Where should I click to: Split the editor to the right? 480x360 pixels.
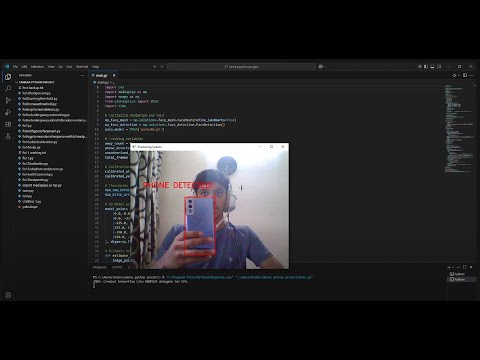click(465, 76)
